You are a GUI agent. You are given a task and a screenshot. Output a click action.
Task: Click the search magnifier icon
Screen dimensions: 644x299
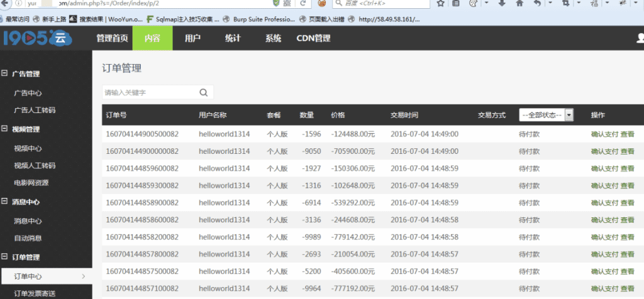click(203, 92)
